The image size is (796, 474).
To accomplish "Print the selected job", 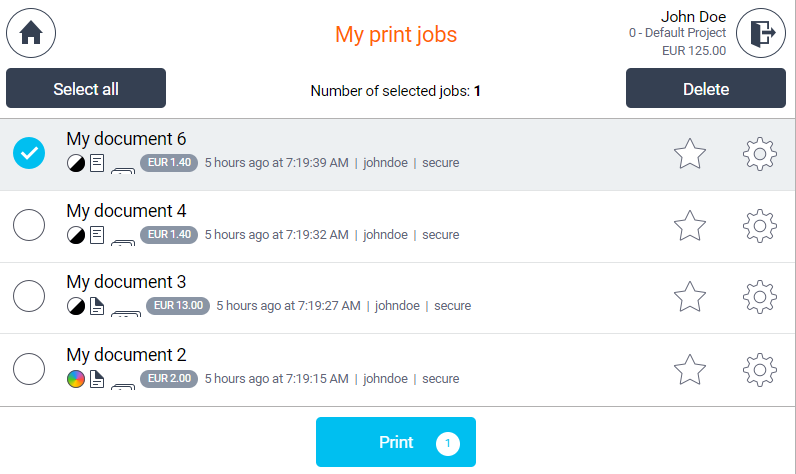I will pos(396,442).
